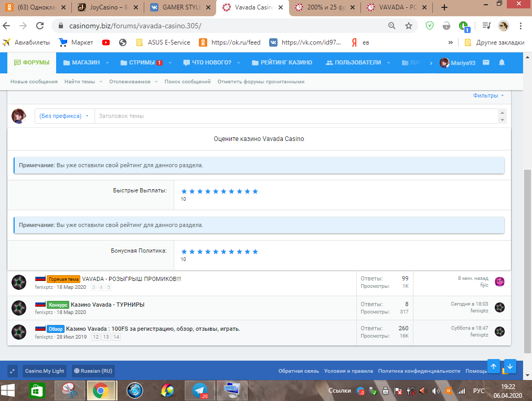Open the ФОРУМЫ tab
The image size is (532, 401).
tap(31, 63)
